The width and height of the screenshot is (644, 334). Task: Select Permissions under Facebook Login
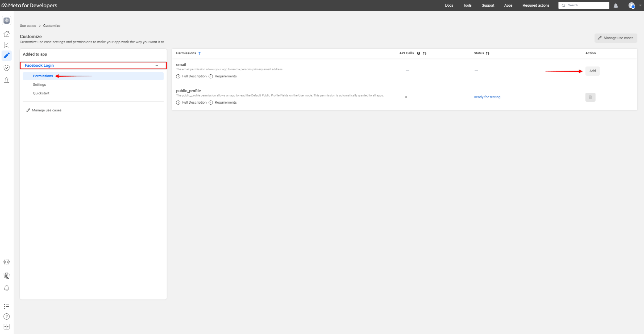(x=93, y=76)
